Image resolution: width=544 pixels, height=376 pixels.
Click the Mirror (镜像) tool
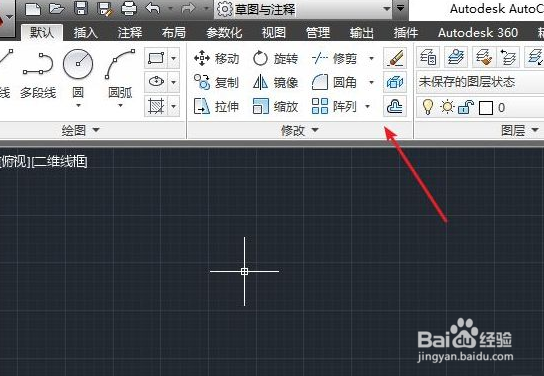[275, 82]
